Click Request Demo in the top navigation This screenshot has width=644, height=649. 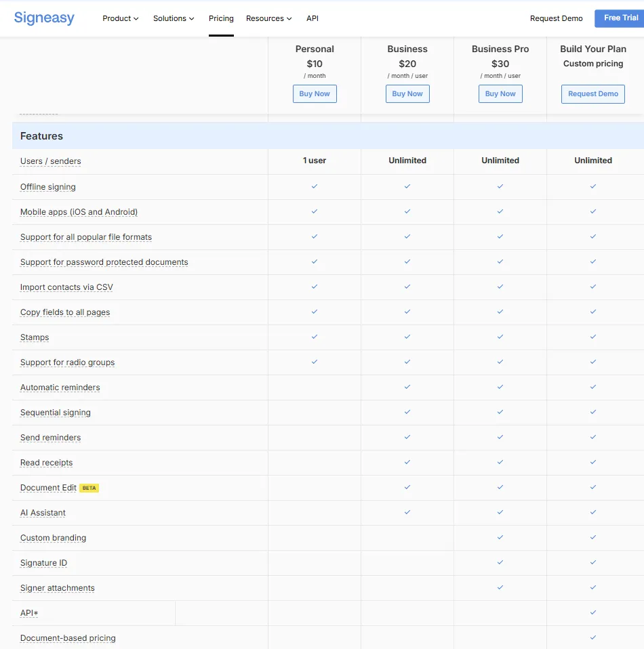556,18
